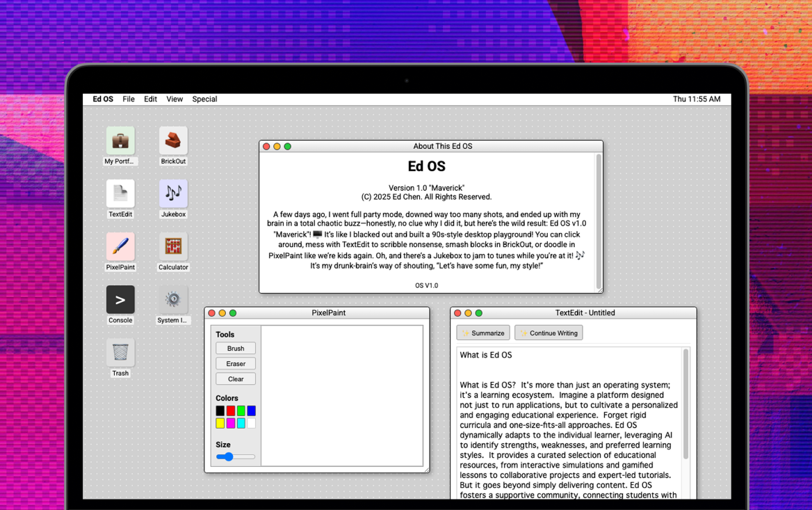This screenshot has width=812, height=510.
Task: Open the View menu in menu bar
Action: pyautogui.click(x=174, y=99)
